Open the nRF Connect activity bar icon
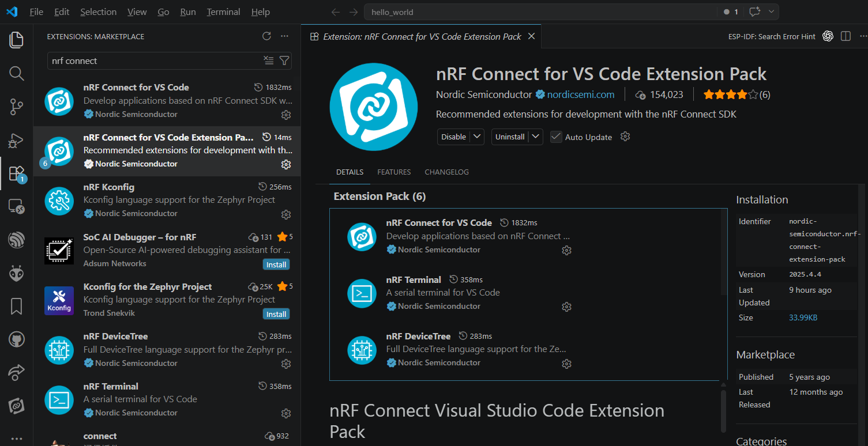Viewport: 868px width, 446px height. click(x=16, y=406)
